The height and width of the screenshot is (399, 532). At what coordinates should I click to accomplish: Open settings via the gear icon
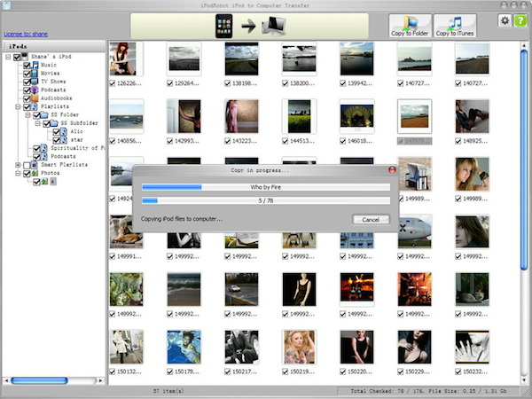click(504, 21)
